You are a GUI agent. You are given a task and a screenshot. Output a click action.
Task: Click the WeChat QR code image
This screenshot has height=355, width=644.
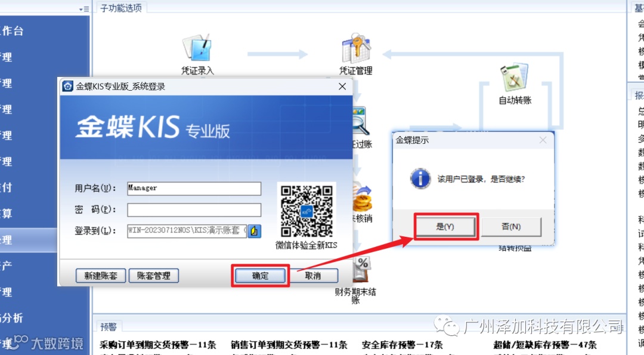[x=306, y=211]
